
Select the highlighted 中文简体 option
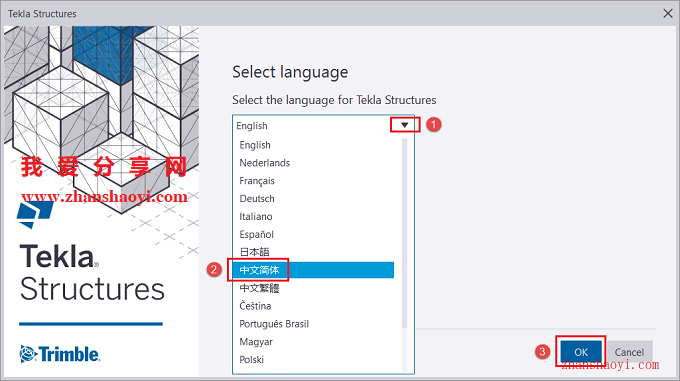click(x=312, y=270)
